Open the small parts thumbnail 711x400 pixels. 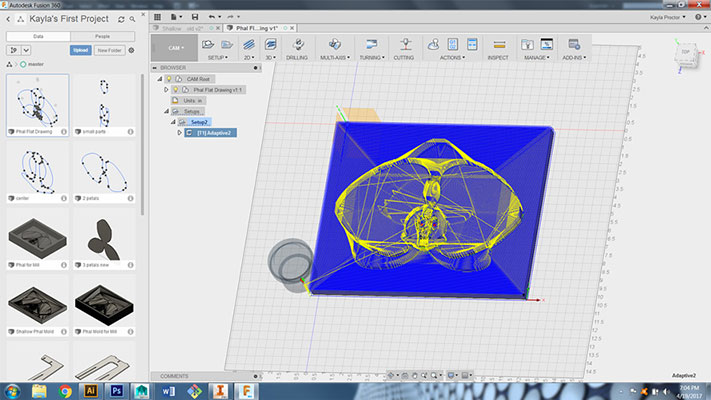pyautogui.click(x=104, y=101)
